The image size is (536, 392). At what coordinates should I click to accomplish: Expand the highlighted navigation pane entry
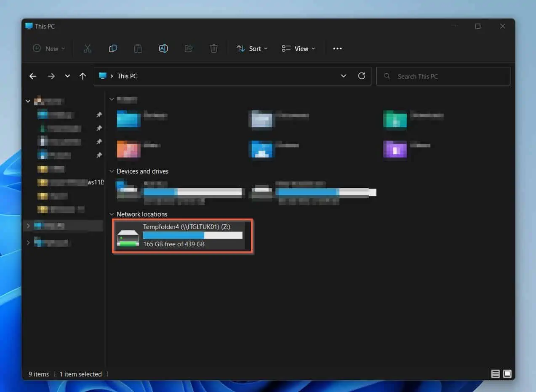pos(28,226)
